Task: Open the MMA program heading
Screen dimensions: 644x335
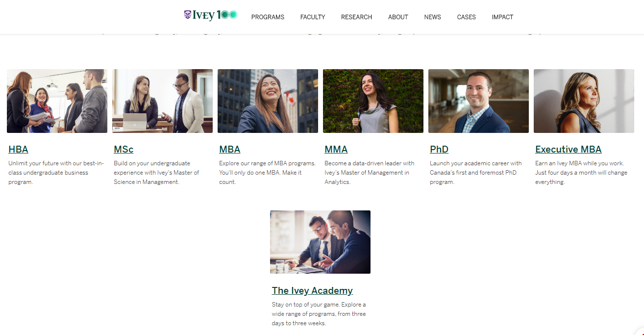Action: 336,150
